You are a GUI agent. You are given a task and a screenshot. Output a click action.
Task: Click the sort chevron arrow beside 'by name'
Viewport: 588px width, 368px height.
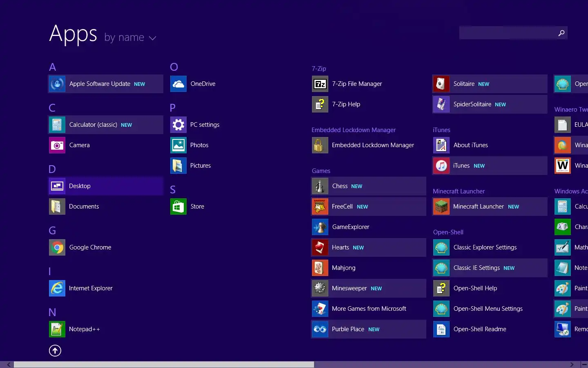pyautogui.click(x=153, y=38)
